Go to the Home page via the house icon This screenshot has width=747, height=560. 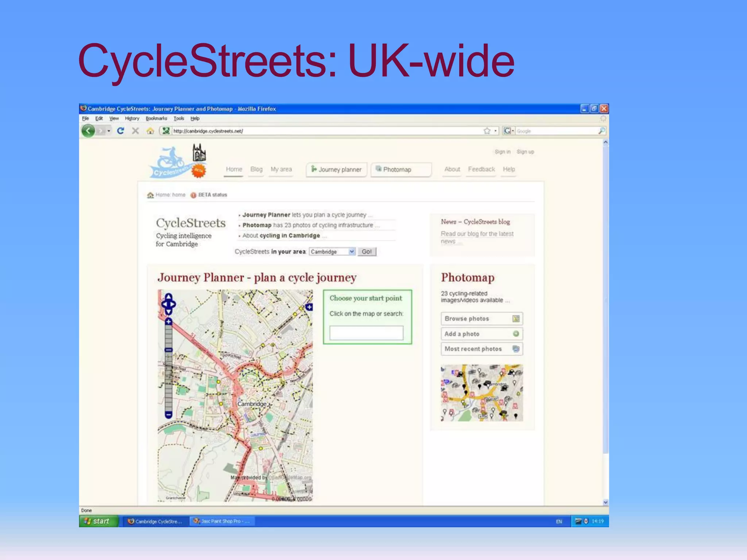point(150,131)
